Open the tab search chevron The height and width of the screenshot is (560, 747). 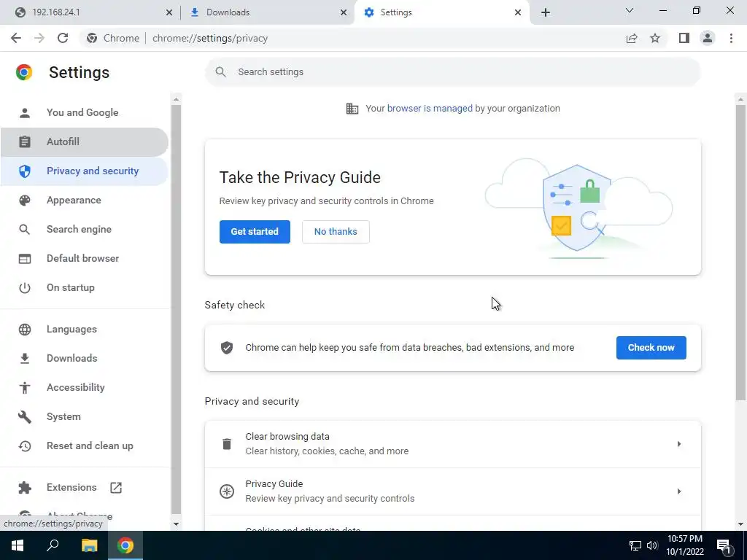(630, 10)
